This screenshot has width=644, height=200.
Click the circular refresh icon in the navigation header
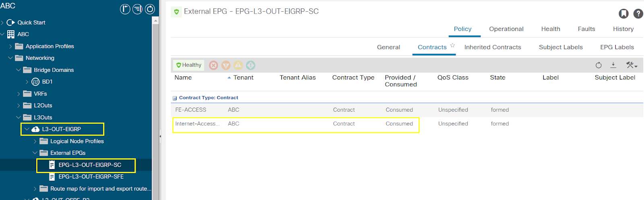[x=150, y=9]
